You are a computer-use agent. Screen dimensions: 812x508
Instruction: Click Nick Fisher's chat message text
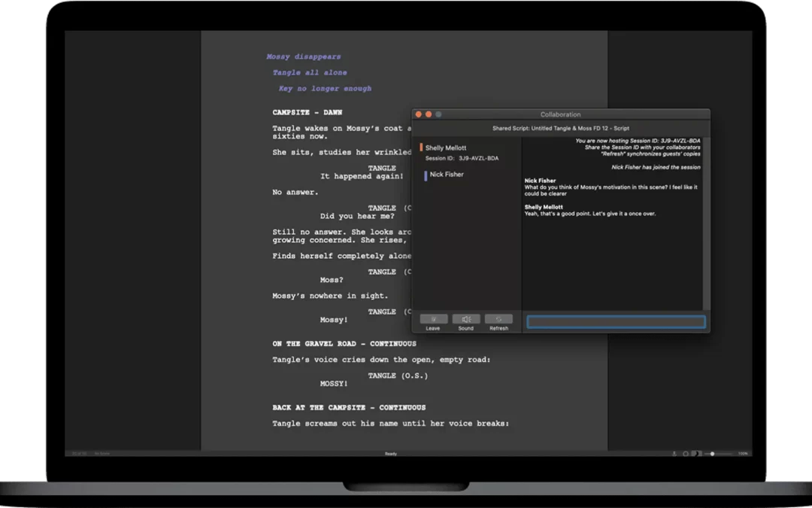click(611, 190)
